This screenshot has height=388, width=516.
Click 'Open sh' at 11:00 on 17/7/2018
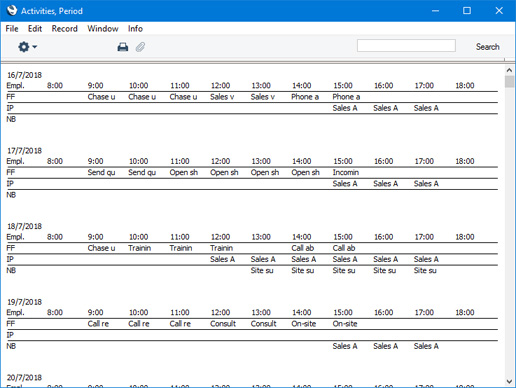[x=184, y=173]
